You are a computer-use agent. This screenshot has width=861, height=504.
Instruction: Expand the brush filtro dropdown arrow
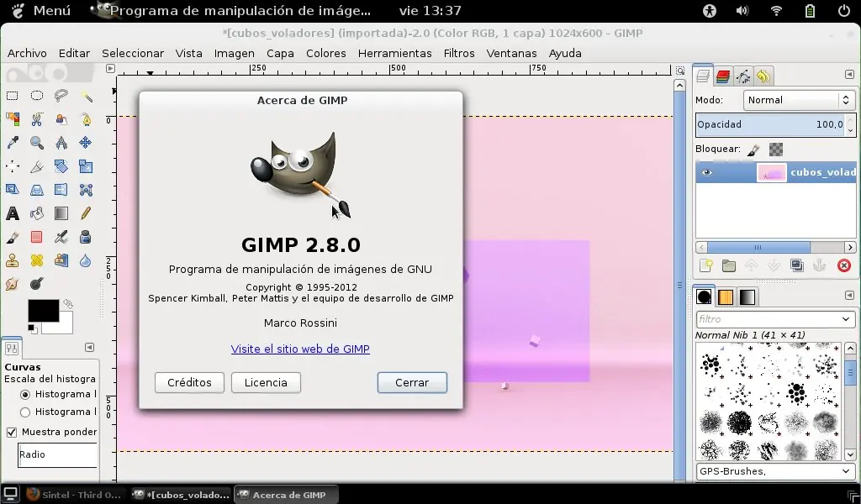(846, 319)
